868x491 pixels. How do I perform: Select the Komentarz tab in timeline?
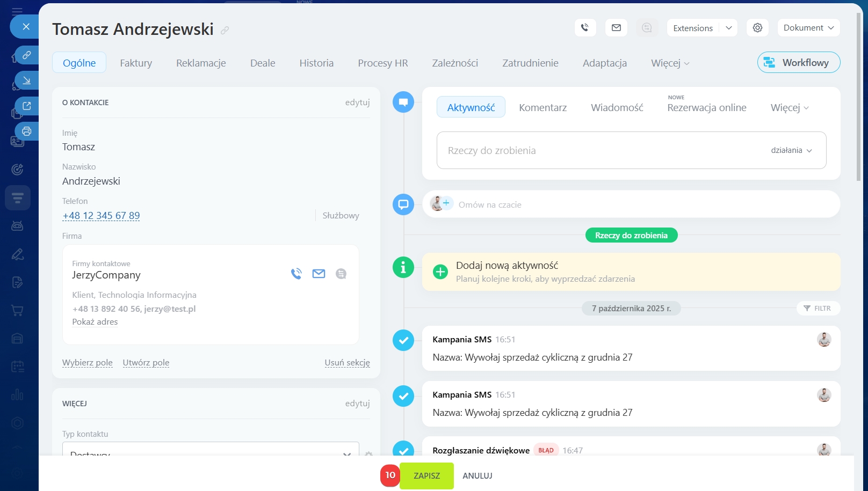(542, 107)
